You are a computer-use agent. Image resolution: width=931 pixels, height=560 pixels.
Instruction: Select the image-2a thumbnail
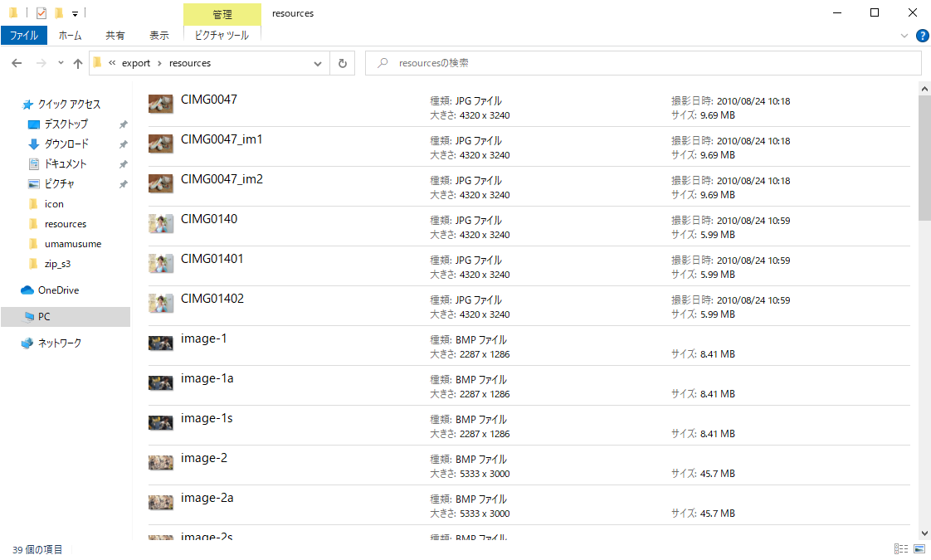(x=161, y=502)
